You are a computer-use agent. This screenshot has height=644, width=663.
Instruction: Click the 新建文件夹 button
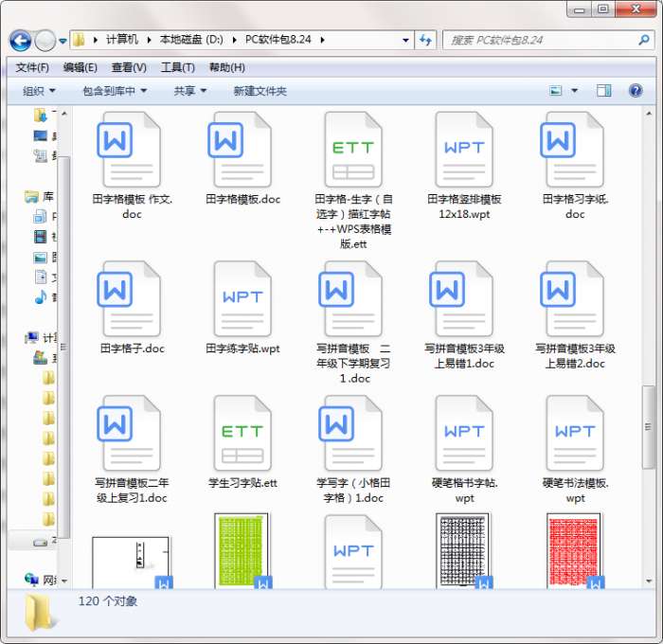coord(260,91)
